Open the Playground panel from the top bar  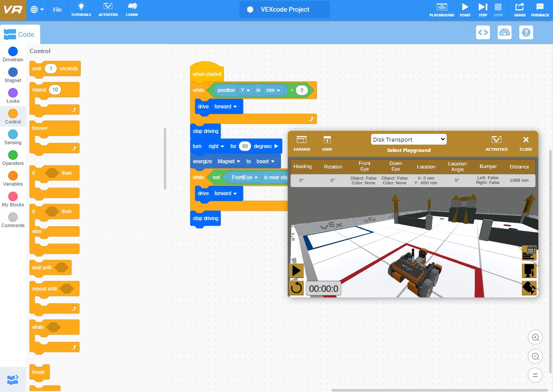(442, 9)
